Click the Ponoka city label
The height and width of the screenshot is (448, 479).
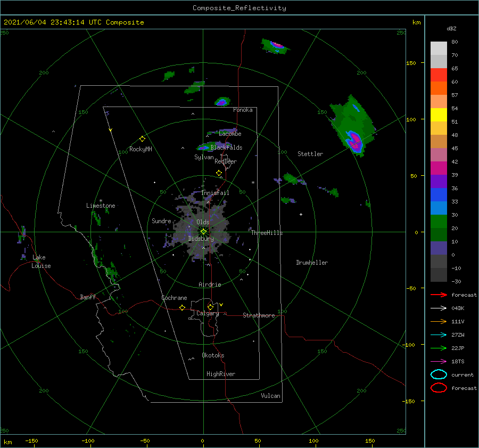(x=243, y=110)
